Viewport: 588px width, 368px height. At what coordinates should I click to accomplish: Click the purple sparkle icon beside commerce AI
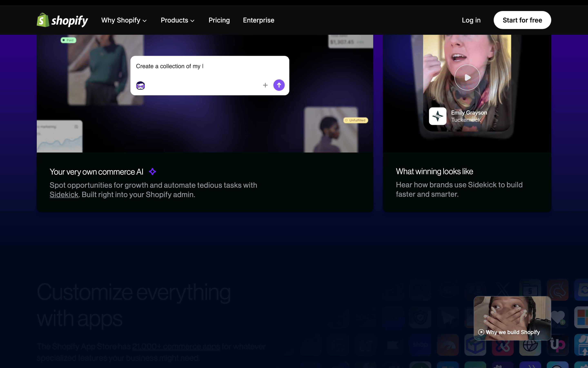pos(152,172)
